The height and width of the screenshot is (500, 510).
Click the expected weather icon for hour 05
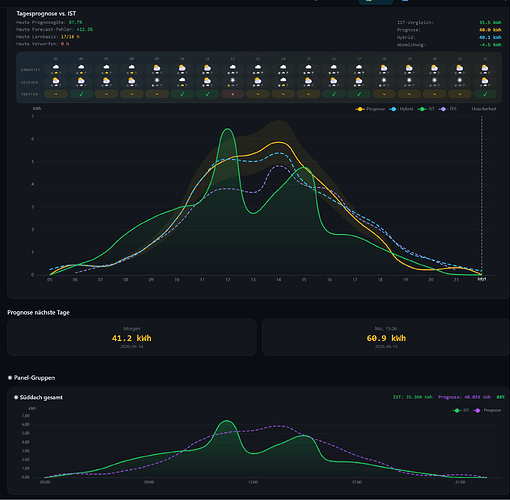click(x=56, y=69)
